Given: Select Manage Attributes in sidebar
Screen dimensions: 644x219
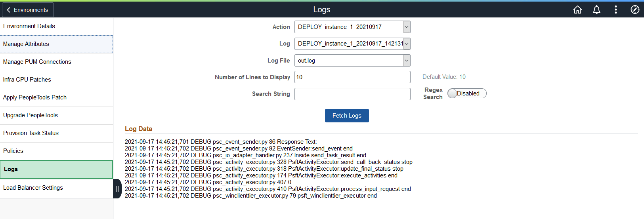Looking at the screenshot, I should pyautogui.click(x=56, y=44).
